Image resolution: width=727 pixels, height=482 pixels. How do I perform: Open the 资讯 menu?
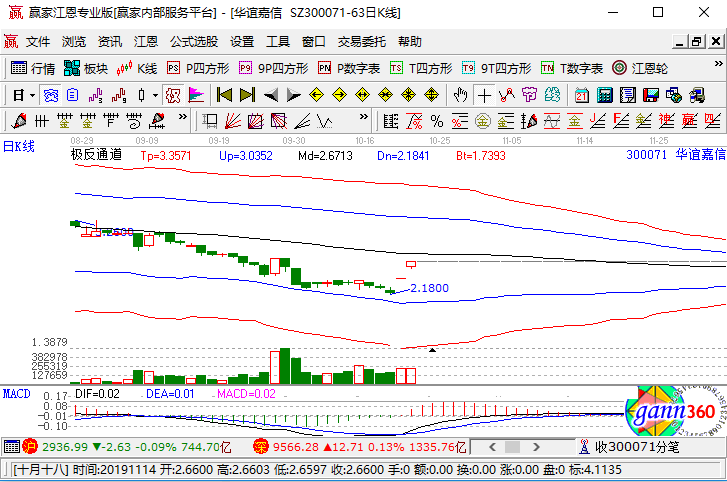110,42
